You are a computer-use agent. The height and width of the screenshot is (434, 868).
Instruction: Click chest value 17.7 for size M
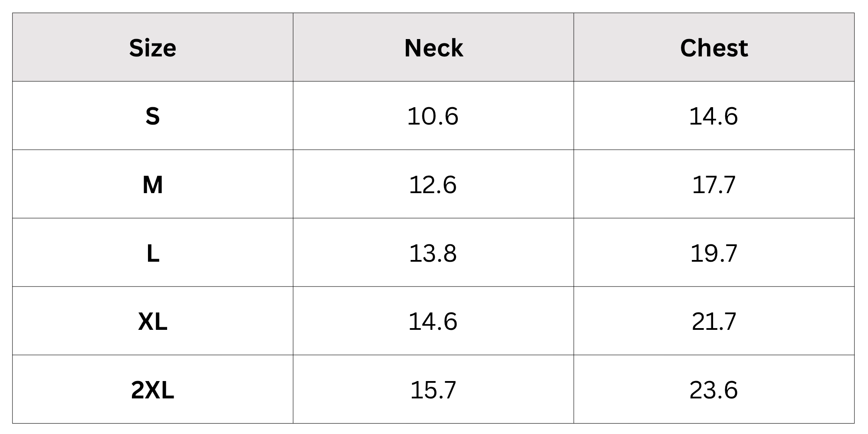[x=713, y=185]
